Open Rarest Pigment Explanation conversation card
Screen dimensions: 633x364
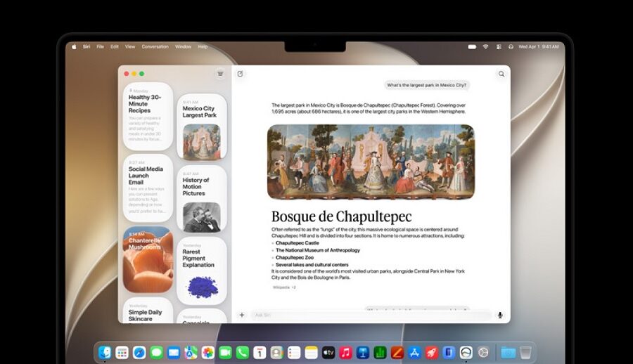coord(202,271)
